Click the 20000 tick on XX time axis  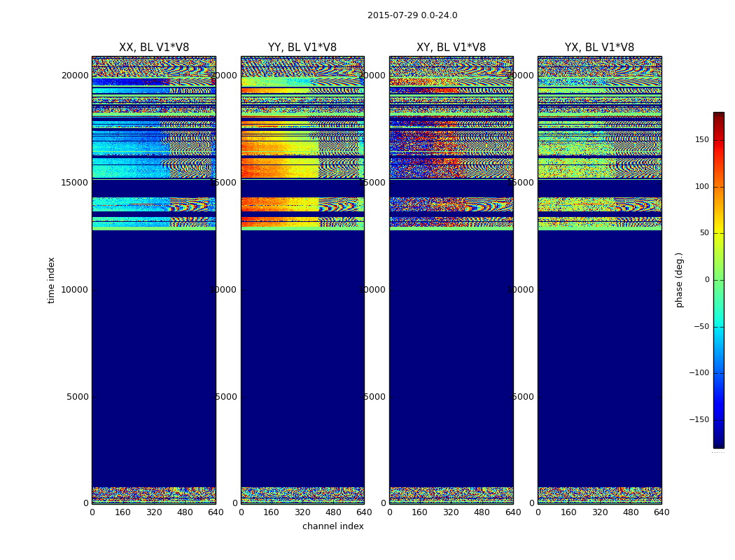click(x=76, y=76)
